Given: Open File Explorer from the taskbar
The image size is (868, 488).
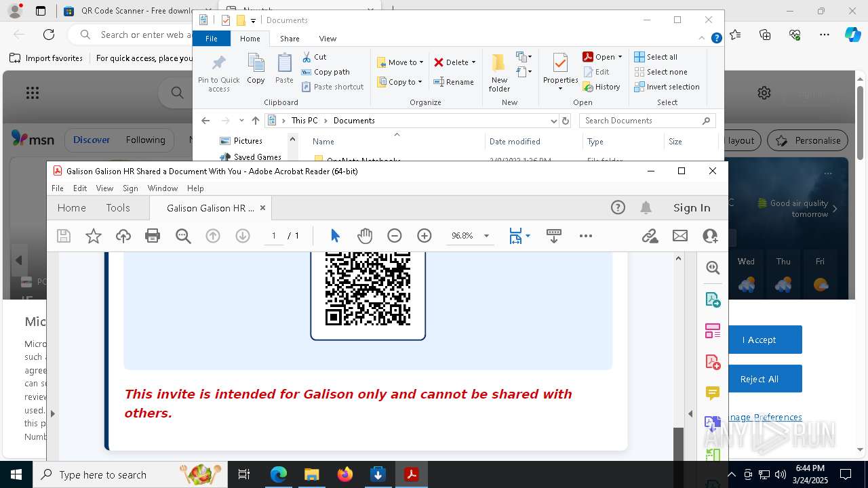Looking at the screenshot, I should coord(311,474).
